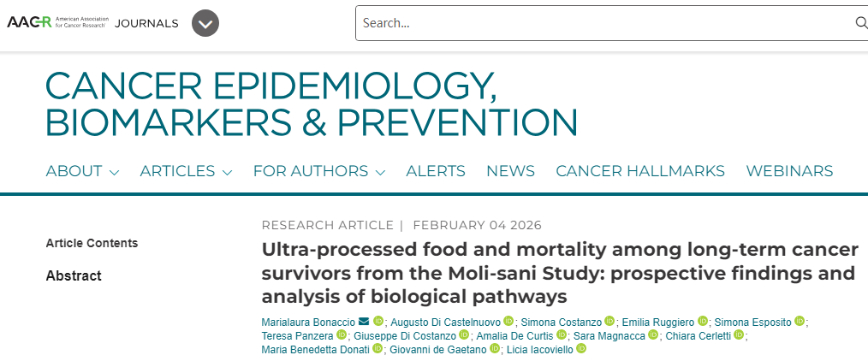Open ORCID icon next to Sara Magnacca
This screenshot has height=361, width=868.
[x=653, y=335]
